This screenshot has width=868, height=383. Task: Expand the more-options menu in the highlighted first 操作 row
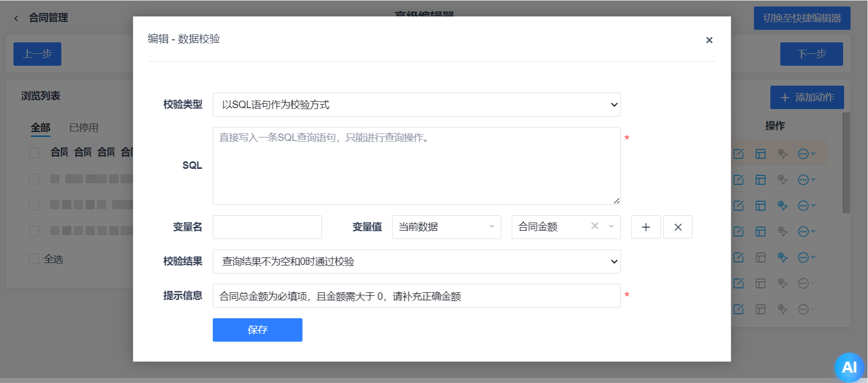pyautogui.click(x=806, y=154)
